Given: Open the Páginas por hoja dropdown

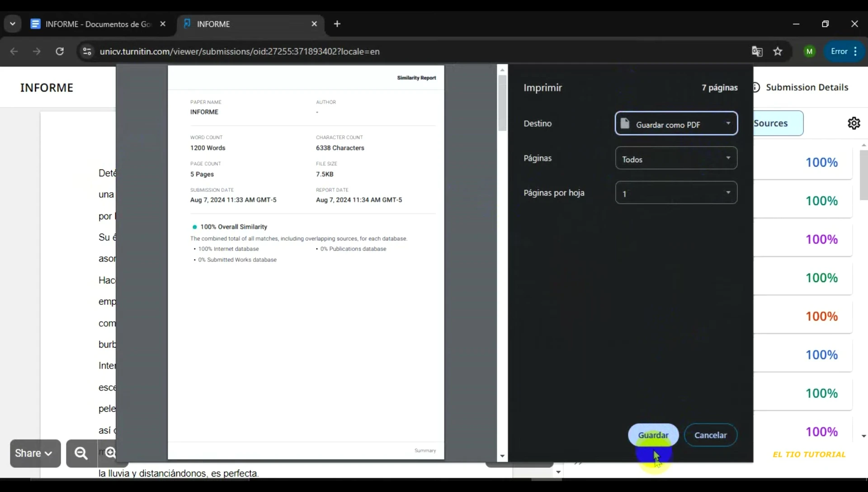Looking at the screenshot, I should pos(676,193).
